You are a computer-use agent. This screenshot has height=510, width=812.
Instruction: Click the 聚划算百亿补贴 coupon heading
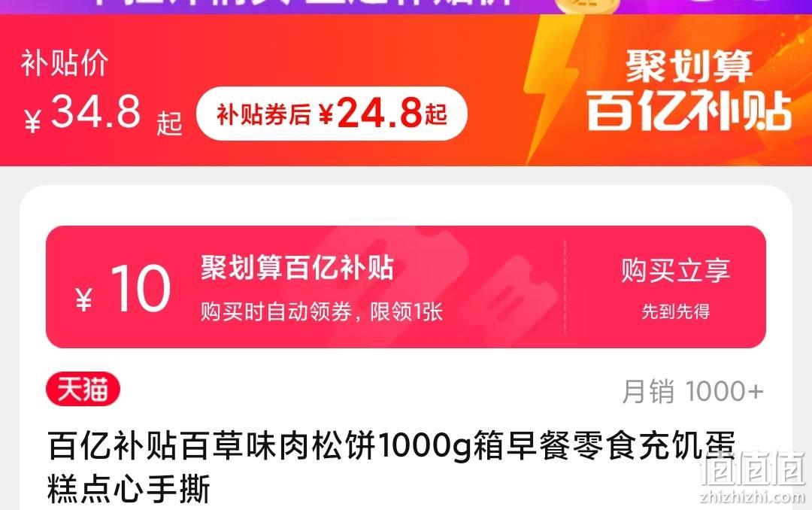[297, 268]
